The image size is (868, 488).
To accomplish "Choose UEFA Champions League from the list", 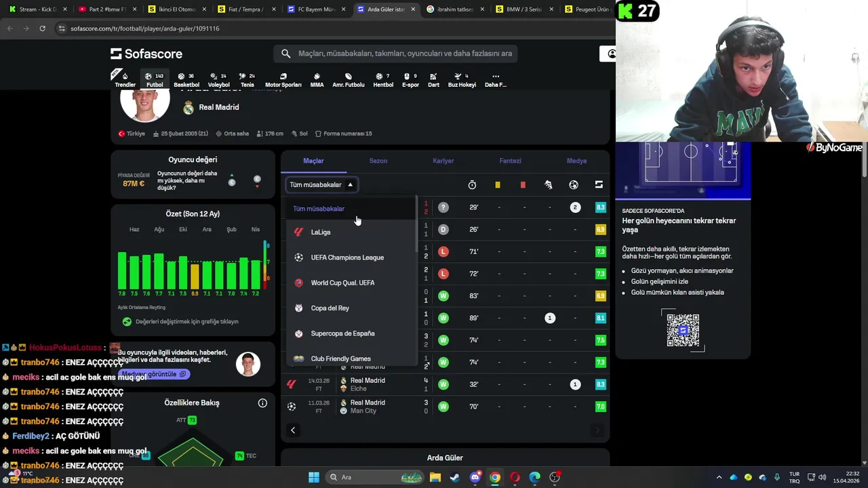I will (351, 258).
